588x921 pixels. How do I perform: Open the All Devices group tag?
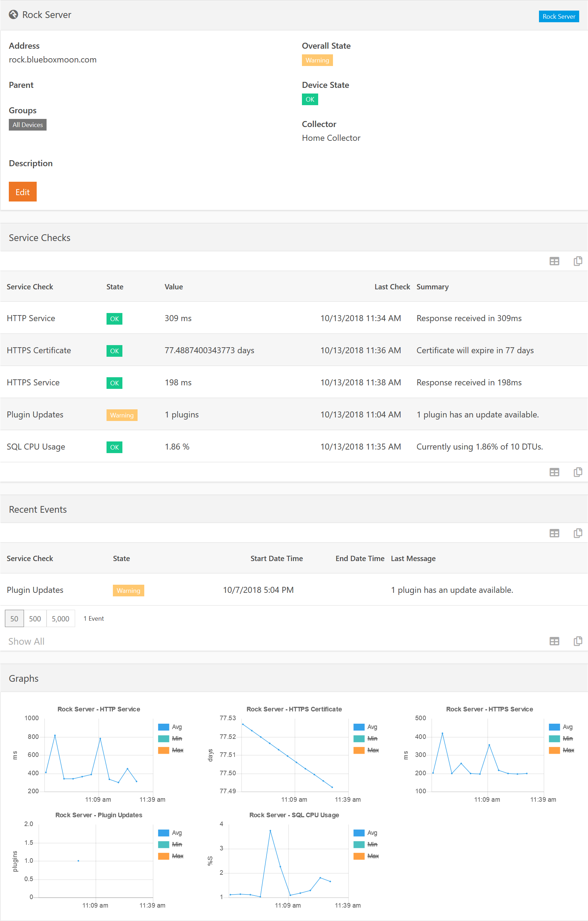(x=28, y=125)
